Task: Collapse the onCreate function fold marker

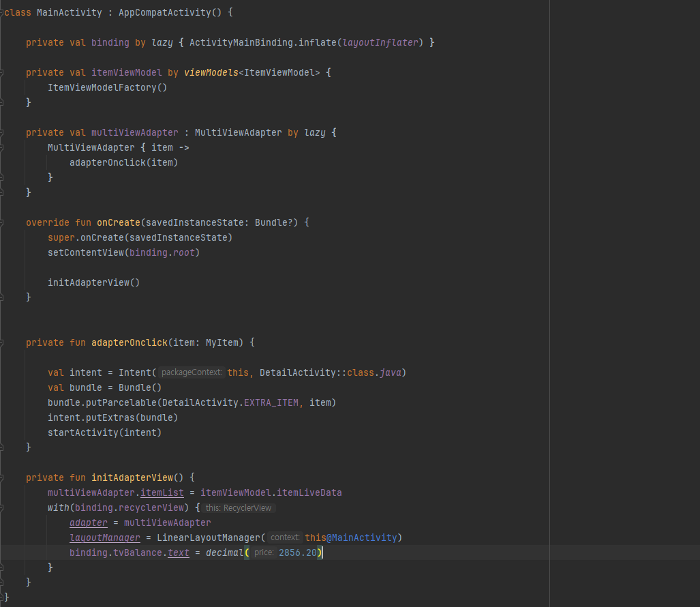Action: [x=1, y=222]
